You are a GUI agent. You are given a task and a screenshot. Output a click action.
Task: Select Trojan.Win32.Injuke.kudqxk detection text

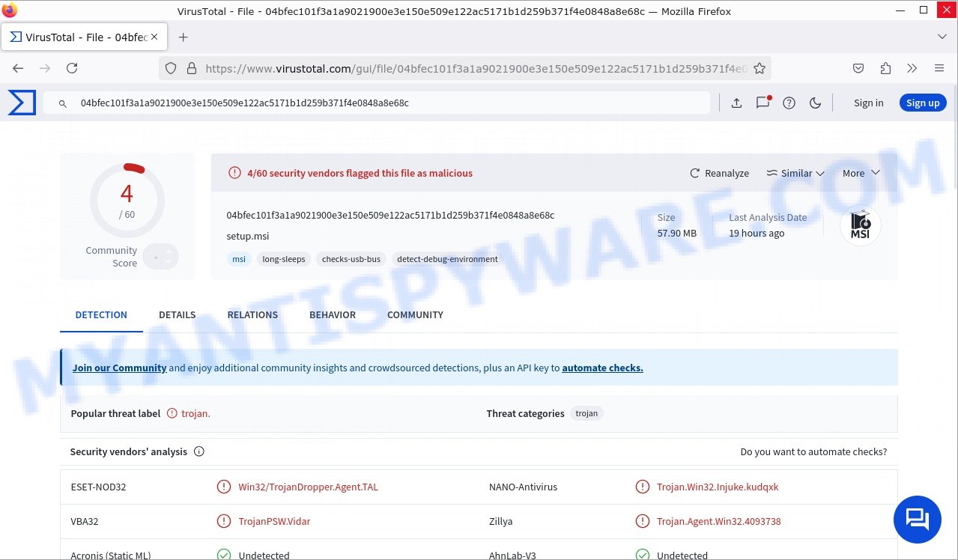(718, 487)
